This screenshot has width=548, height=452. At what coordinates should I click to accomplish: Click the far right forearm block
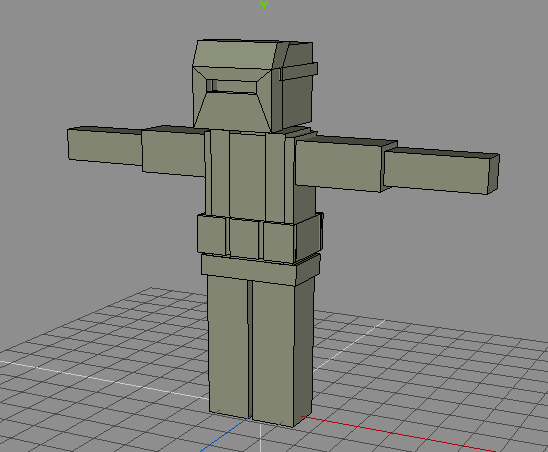tap(440, 171)
